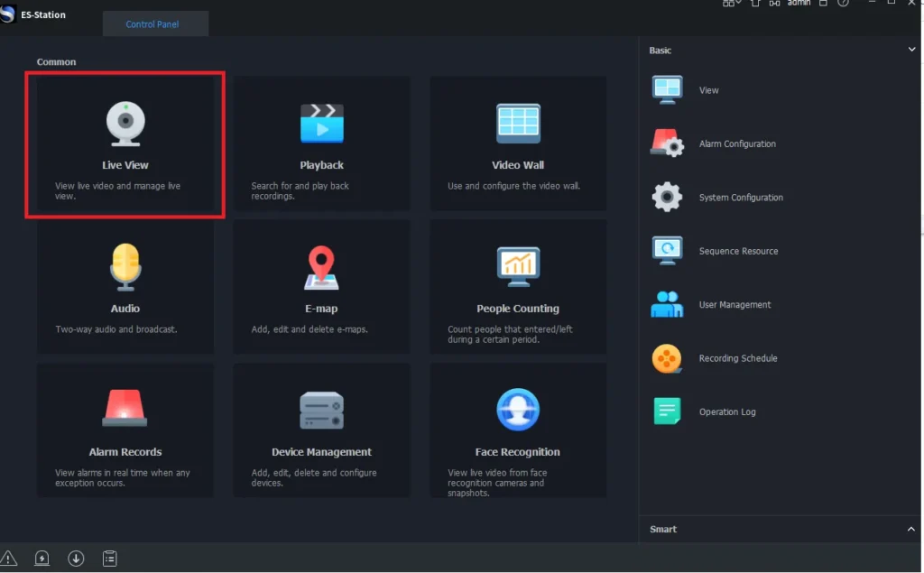This screenshot has height=573, width=924.
Task: Launch the Video Wall tile
Action: (518, 145)
